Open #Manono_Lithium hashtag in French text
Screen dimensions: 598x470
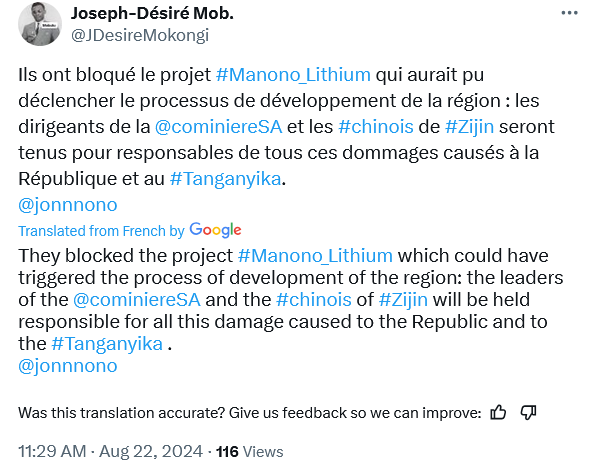click(293, 75)
